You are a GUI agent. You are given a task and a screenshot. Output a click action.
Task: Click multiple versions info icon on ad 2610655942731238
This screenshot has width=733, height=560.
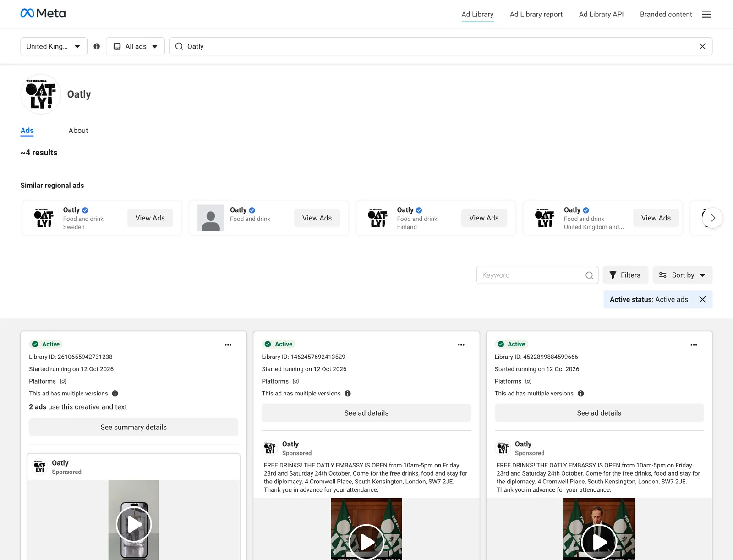point(115,394)
